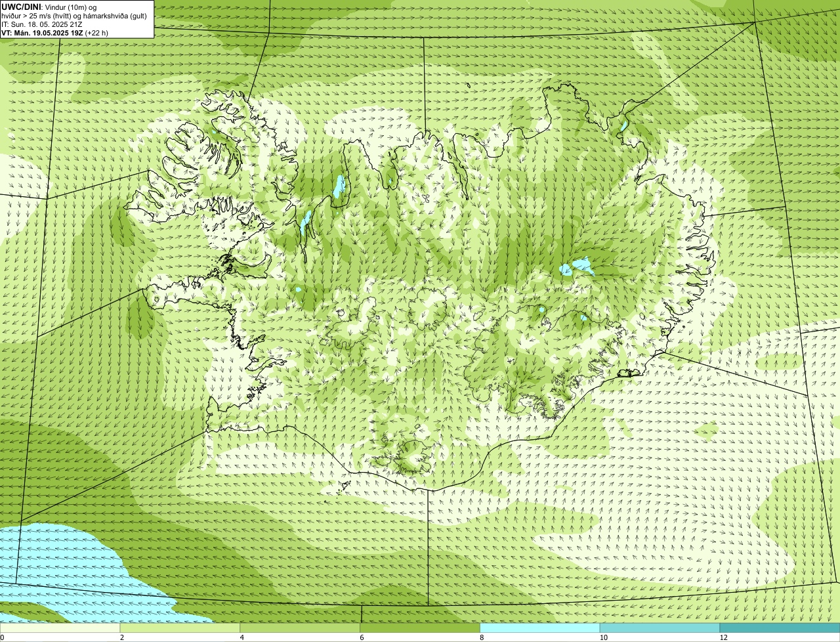Image resolution: width=840 pixels, height=642 pixels.
Task: Click the color scale label "2"
Action: pyautogui.click(x=122, y=637)
